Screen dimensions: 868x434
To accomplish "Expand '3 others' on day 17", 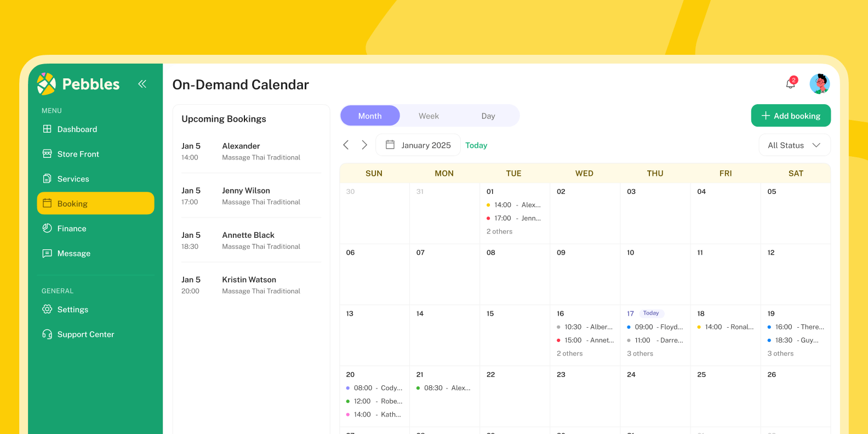I will pyautogui.click(x=640, y=353).
